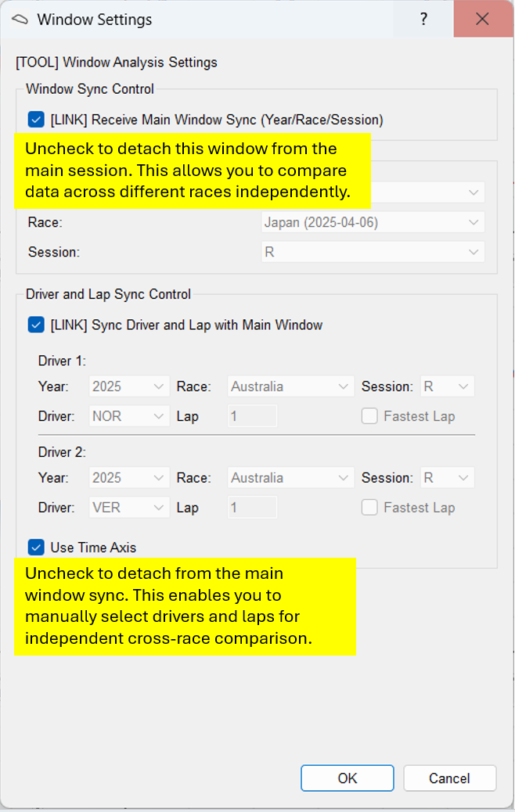515x812 pixels.
Task: Click the Cancel button
Action: (x=450, y=778)
